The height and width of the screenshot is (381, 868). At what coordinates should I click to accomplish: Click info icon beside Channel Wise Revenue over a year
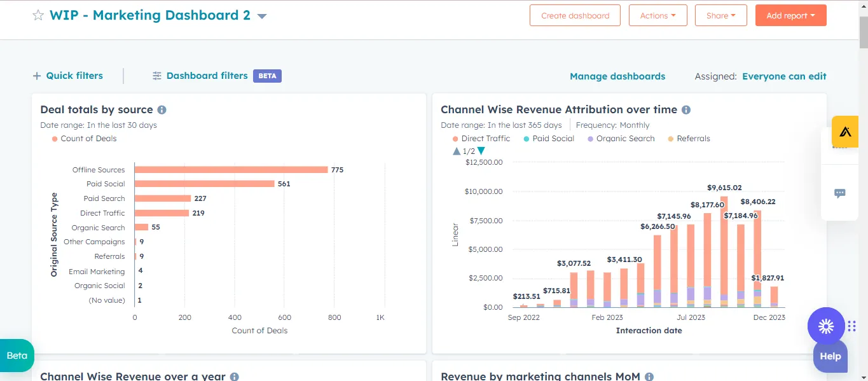[234, 377]
